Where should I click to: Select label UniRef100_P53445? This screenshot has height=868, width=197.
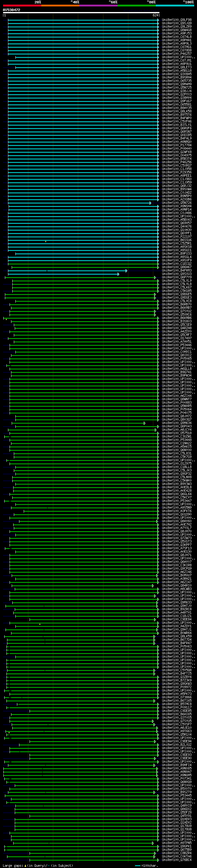pos(177,795)
